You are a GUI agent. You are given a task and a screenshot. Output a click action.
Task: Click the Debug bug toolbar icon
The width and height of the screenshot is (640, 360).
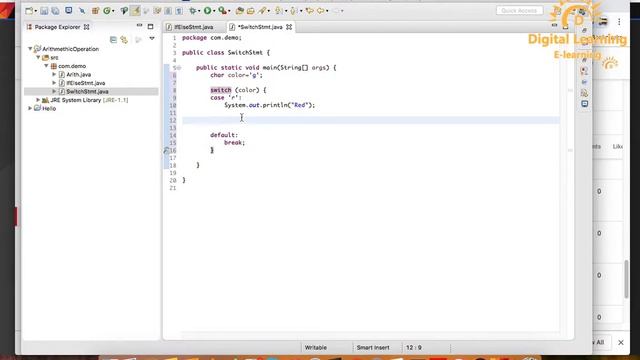coord(192,11)
